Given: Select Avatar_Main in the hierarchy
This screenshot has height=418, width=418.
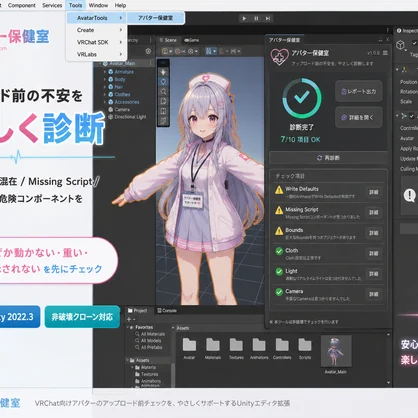Looking at the screenshot, I should point(122,63).
